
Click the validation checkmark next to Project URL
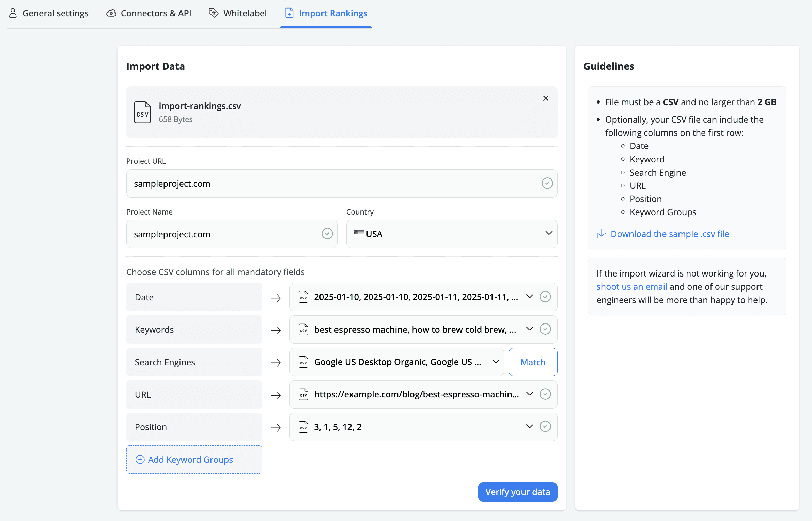click(547, 183)
